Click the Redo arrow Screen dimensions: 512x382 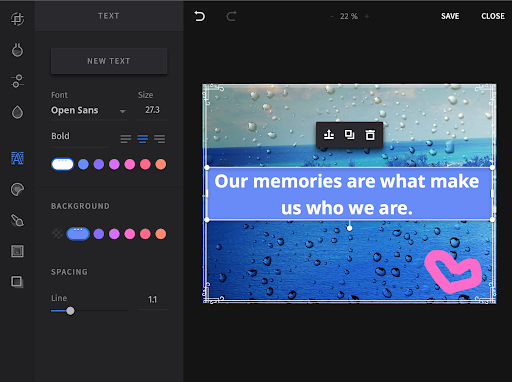point(231,16)
